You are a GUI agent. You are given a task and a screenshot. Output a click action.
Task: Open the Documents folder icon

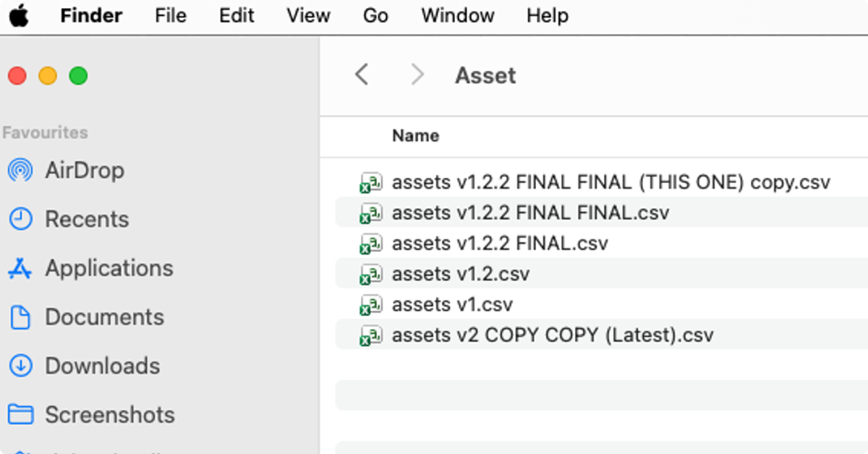pyautogui.click(x=21, y=317)
